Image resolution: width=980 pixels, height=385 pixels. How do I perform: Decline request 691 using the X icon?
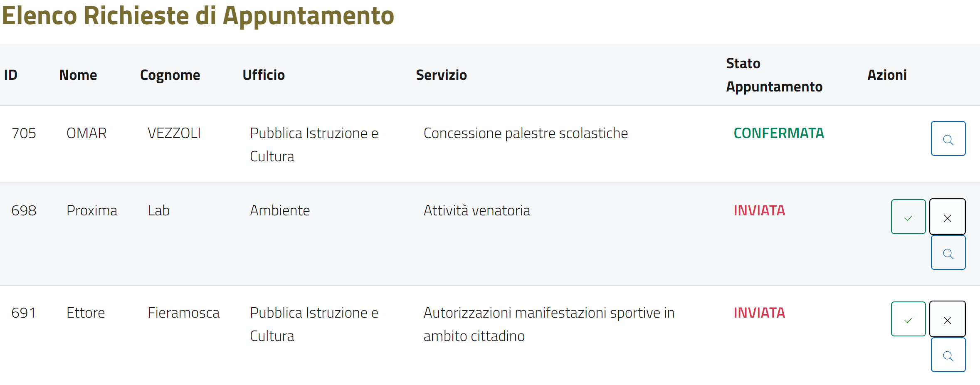coord(947,319)
